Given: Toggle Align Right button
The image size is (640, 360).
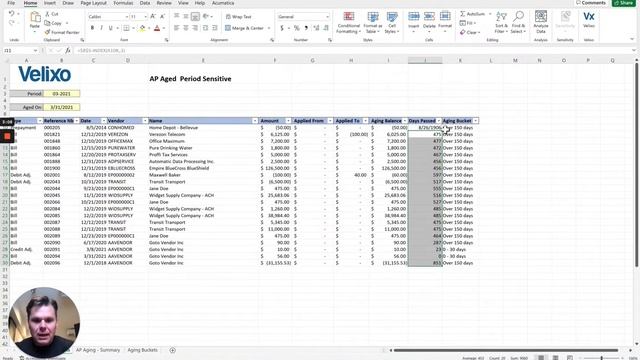Looking at the screenshot, I should click(195, 28).
